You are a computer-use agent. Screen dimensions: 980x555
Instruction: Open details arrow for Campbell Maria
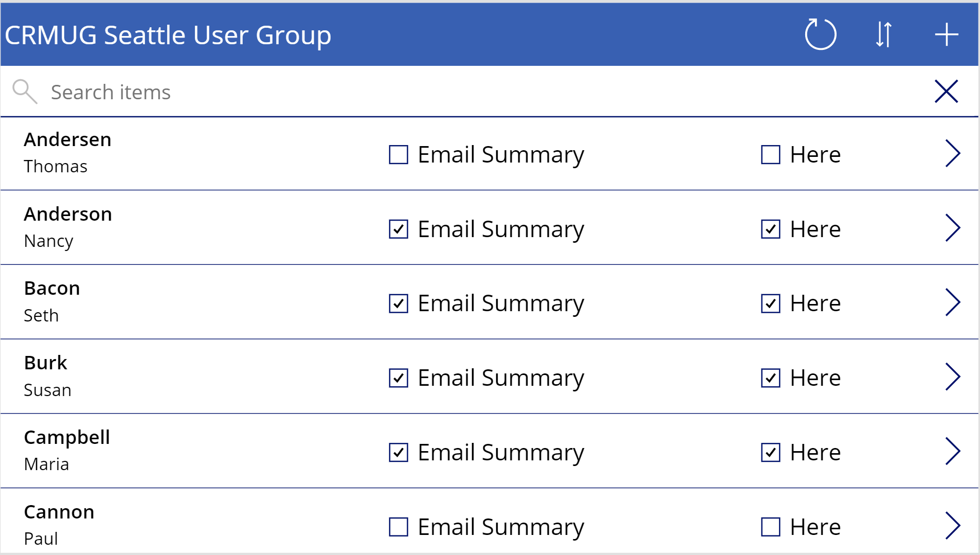pyautogui.click(x=953, y=452)
